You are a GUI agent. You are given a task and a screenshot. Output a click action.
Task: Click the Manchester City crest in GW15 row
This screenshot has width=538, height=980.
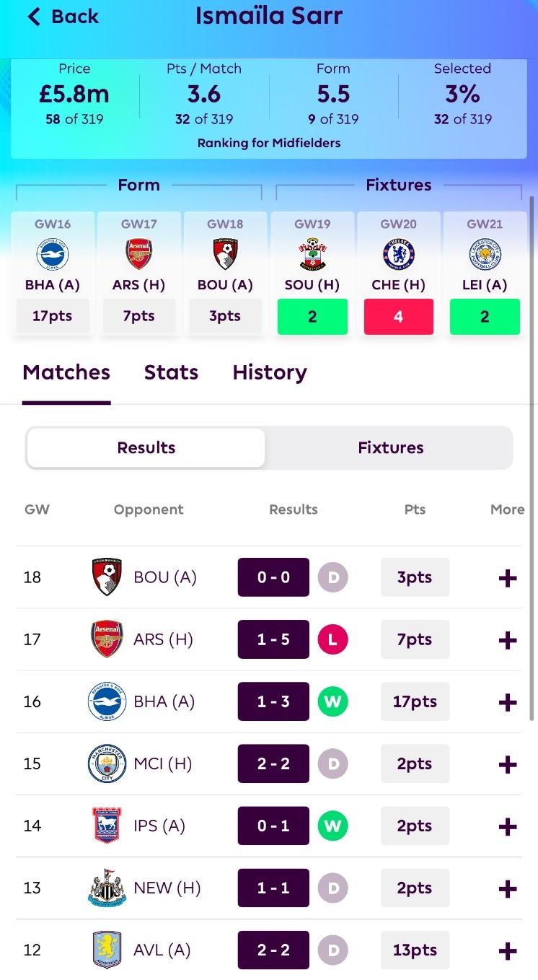(x=107, y=764)
